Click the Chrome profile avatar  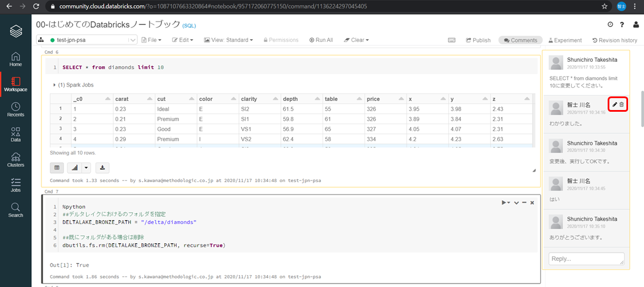click(621, 7)
